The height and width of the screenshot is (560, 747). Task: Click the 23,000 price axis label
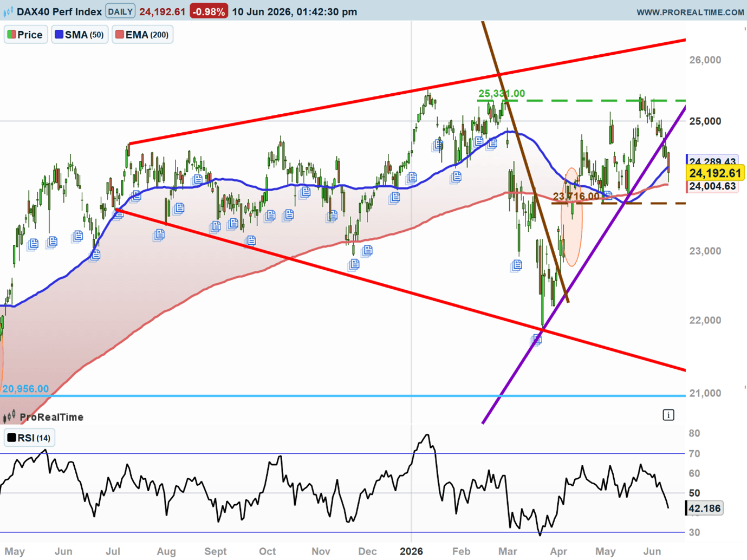point(705,251)
